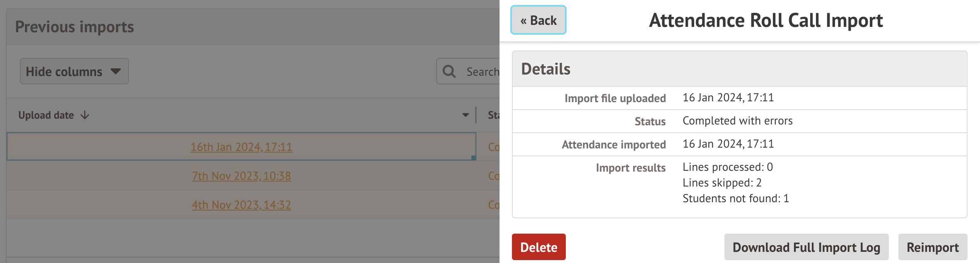Click the search magnifier icon
This screenshot has height=263, width=980.
[x=449, y=72]
